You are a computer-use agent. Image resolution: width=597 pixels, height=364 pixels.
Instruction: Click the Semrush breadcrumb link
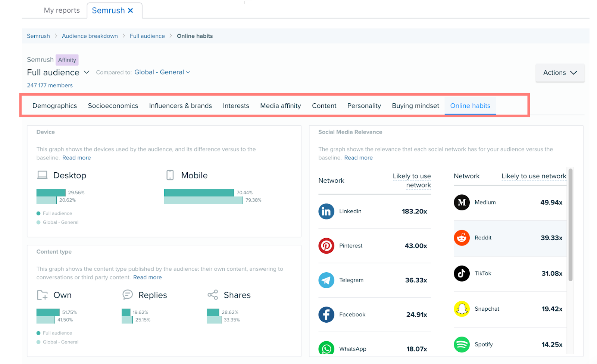pos(38,36)
